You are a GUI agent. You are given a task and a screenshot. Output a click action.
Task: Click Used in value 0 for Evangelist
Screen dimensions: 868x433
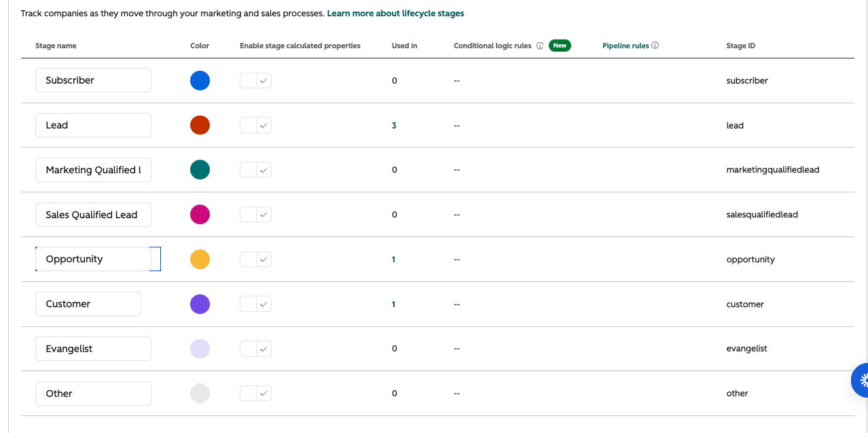(x=395, y=349)
